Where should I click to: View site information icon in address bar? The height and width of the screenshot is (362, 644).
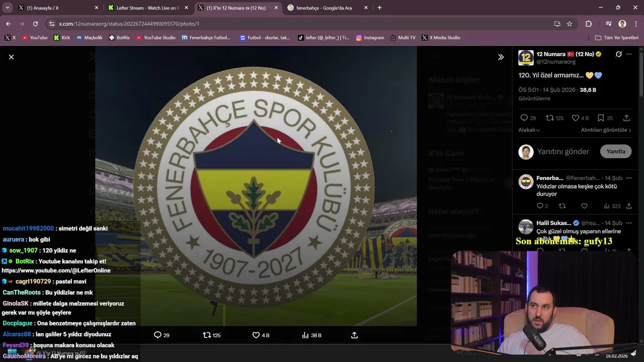[x=51, y=24]
